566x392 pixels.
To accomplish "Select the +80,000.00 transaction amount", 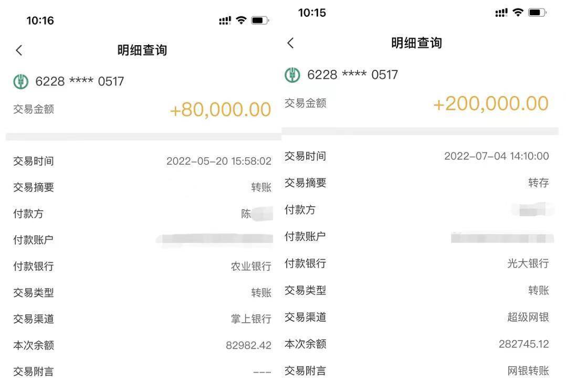I will (221, 110).
